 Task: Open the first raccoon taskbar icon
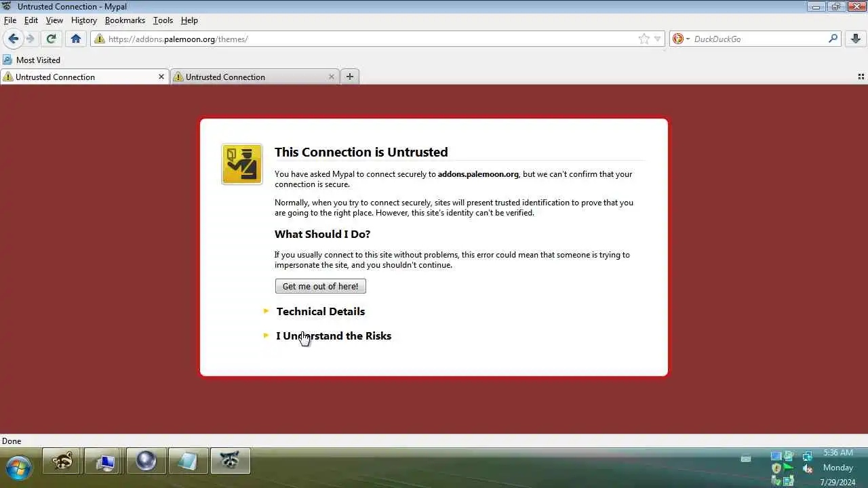tap(62, 461)
